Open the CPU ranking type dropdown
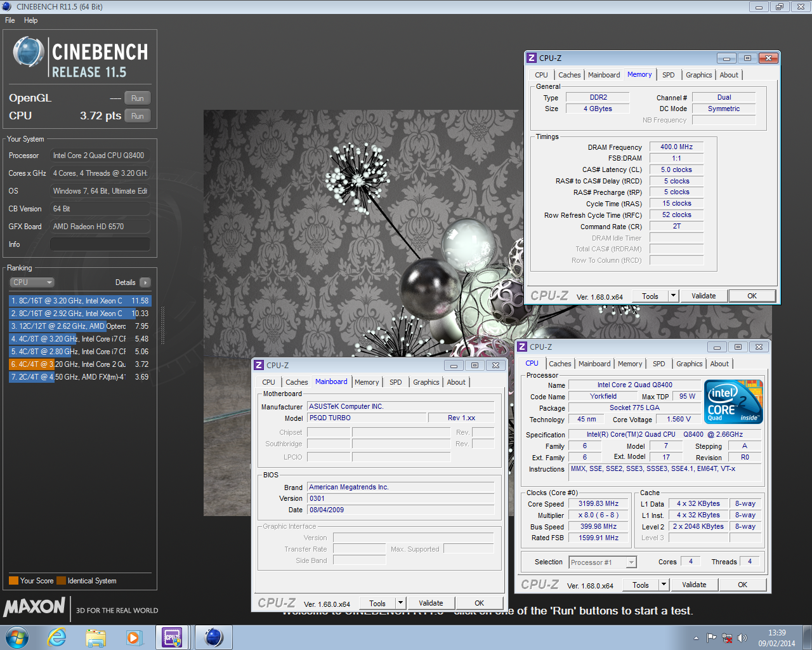 (32, 282)
